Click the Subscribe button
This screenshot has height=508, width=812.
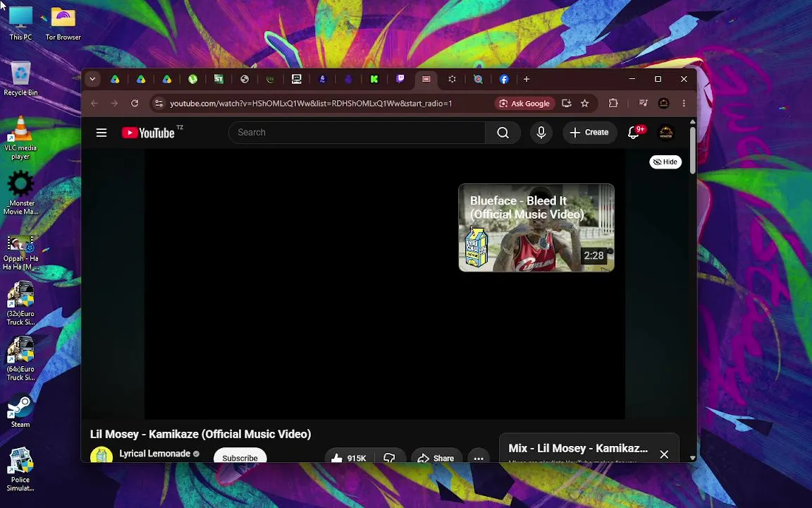pyautogui.click(x=240, y=456)
